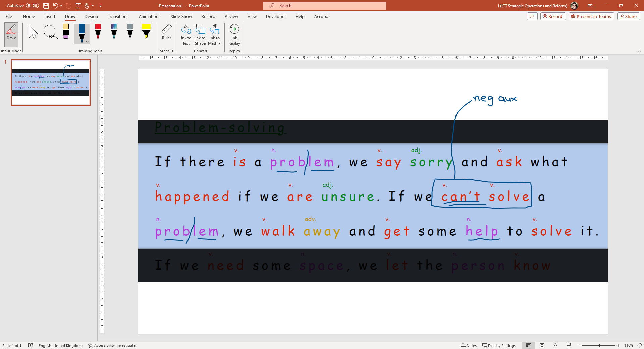Screen dimensions: 644x349
Task: Click the Record button
Action: coord(553,16)
